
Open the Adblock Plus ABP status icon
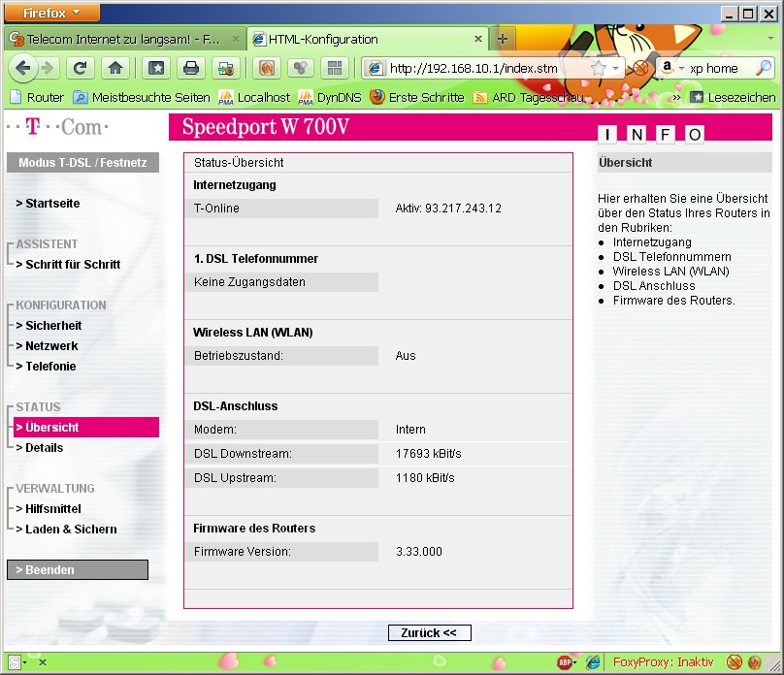[x=567, y=662]
